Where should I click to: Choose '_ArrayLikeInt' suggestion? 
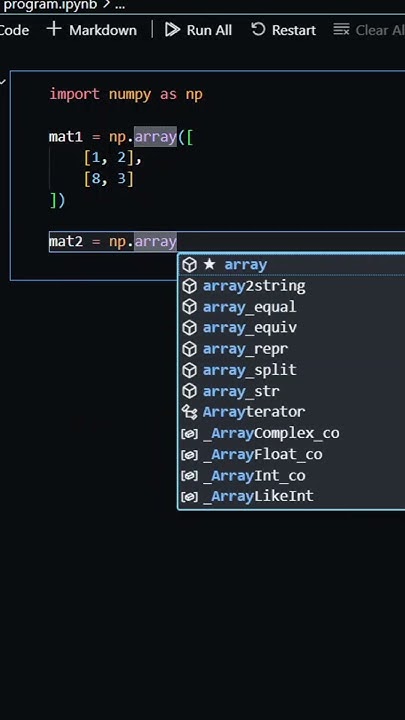292,496
